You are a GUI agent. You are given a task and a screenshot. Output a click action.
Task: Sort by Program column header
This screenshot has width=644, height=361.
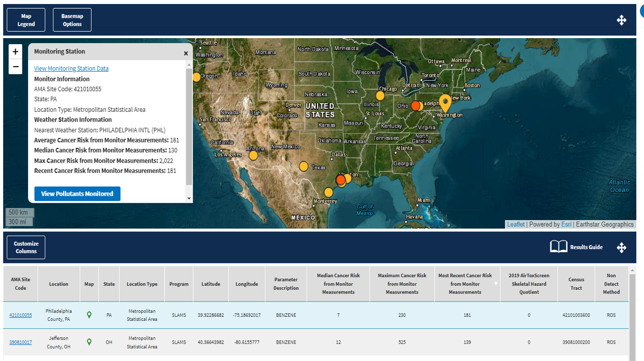point(179,284)
